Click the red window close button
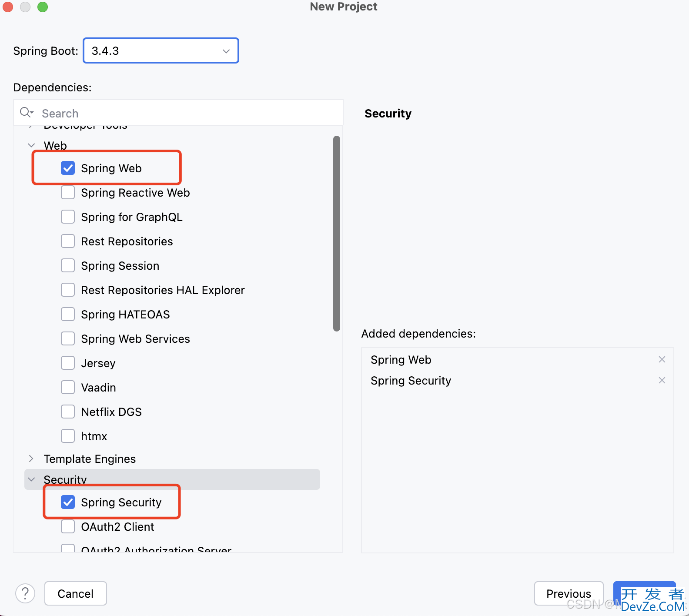 pos(8,7)
